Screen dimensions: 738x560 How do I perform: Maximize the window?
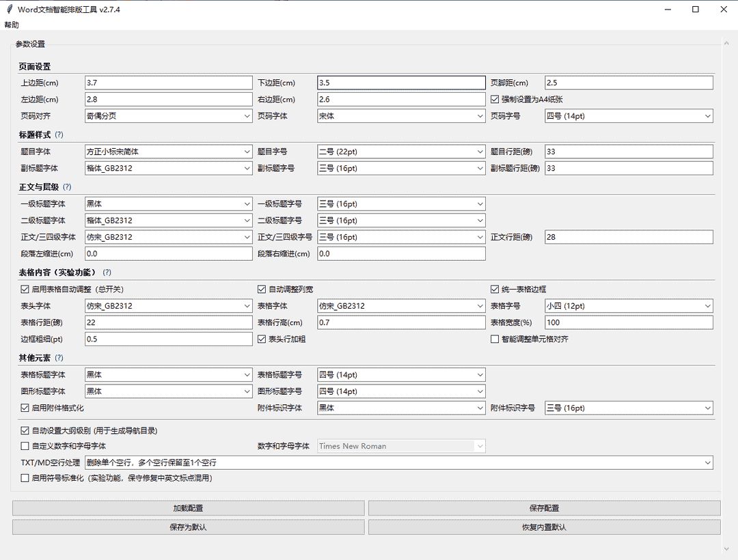tap(696, 10)
